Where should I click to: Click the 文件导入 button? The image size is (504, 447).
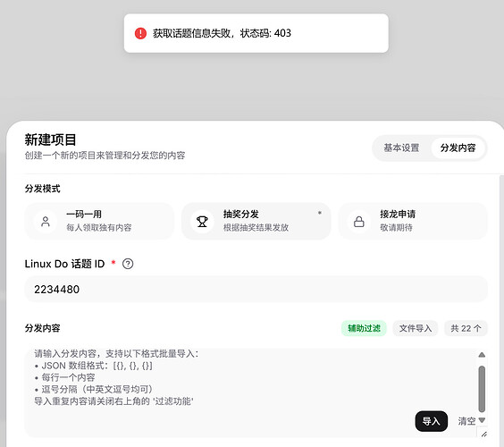(416, 328)
